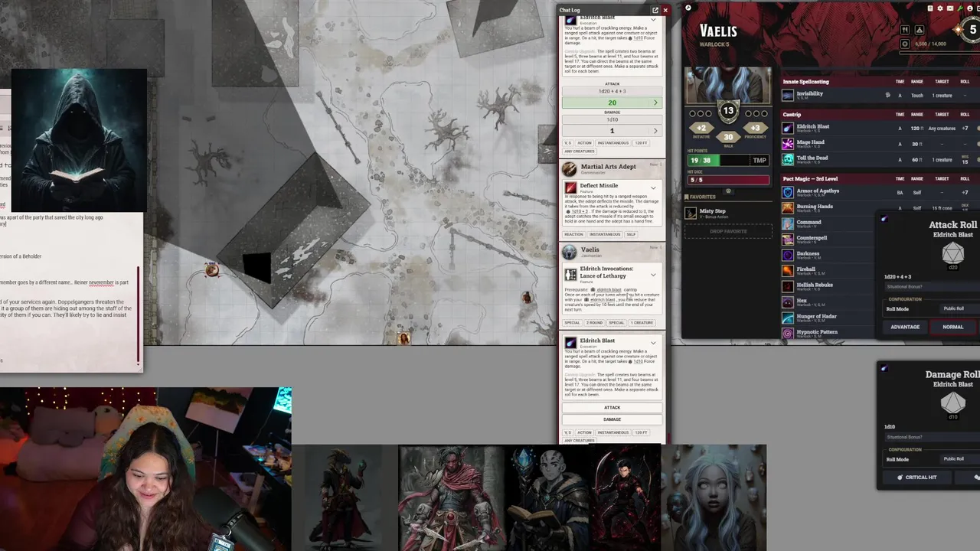Click Situational Bonus field in Attack Roll
Viewport: 980px width, 551px height.
933,287
